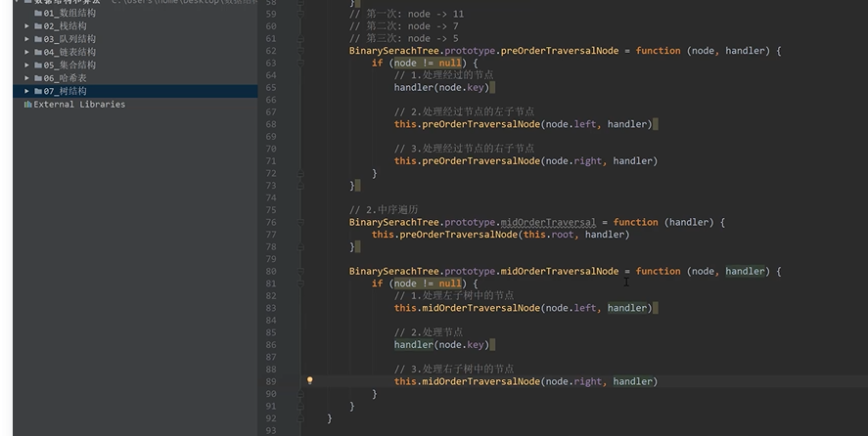Click 'midOrderTraversalNode' on line 80
Image resolution: width=868 pixels, height=436 pixels.
[x=560, y=271]
